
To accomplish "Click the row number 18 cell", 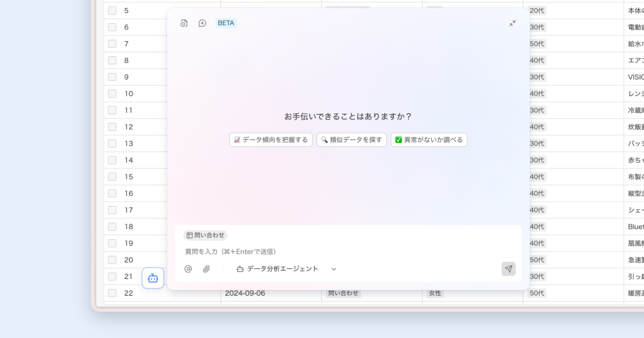I will 129,226.
